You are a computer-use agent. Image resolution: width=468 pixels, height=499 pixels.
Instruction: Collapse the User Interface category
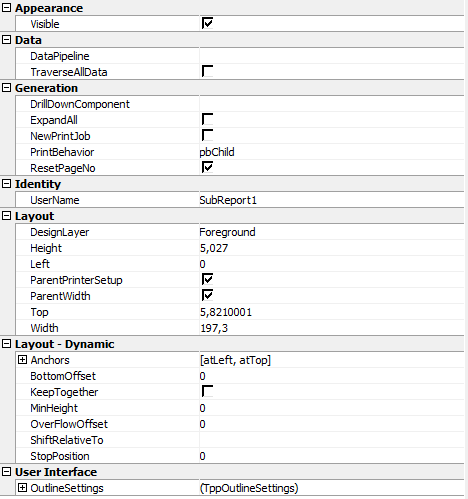[x=6, y=472]
